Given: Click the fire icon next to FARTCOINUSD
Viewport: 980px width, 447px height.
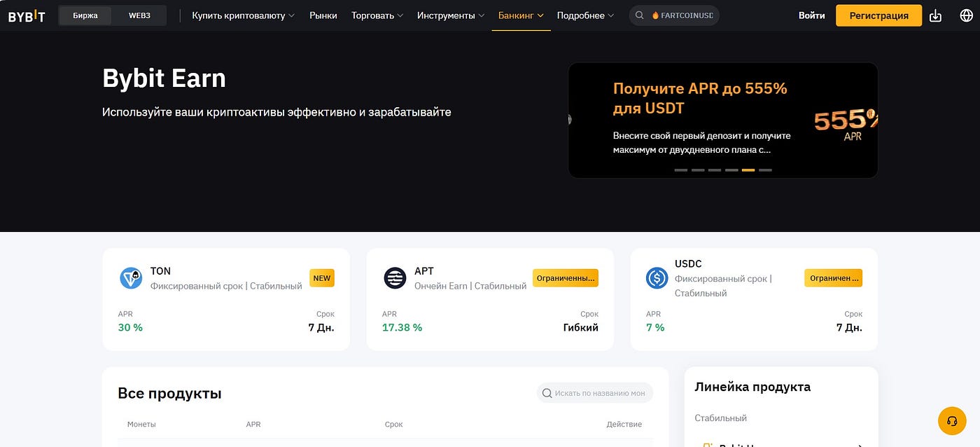Looking at the screenshot, I should [x=655, y=15].
